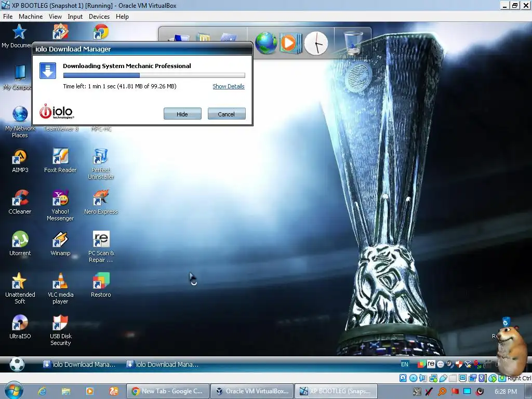Viewport: 532px width, 399px height.
Task: Click the USB Disk Security shield tray icon
Action: [459, 364]
